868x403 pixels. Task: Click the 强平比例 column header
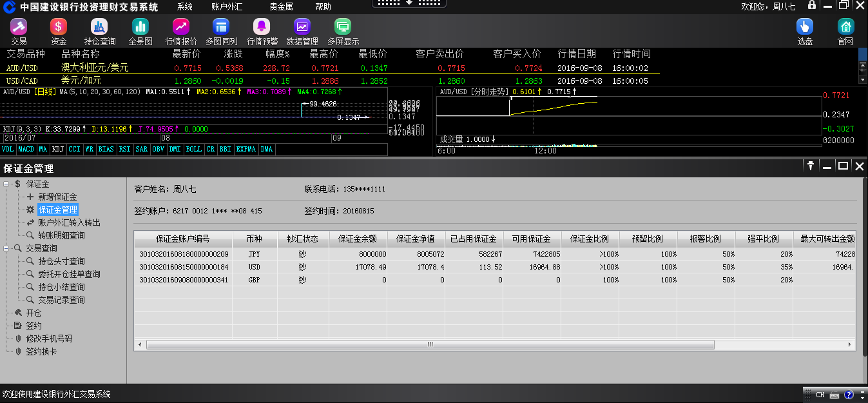(x=764, y=239)
